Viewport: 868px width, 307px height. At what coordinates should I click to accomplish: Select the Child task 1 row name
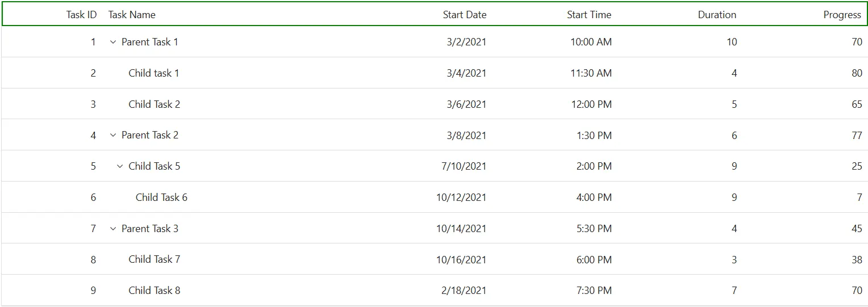coord(153,73)
